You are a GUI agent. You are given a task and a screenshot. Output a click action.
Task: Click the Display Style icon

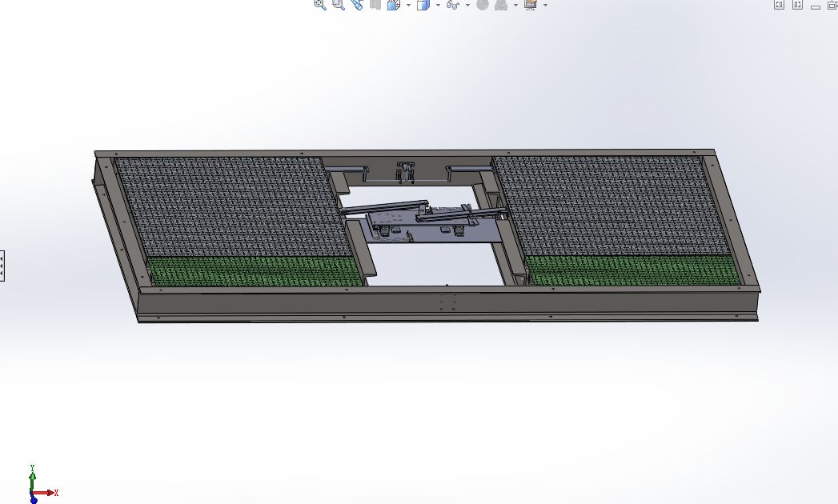tap(423, 5)
